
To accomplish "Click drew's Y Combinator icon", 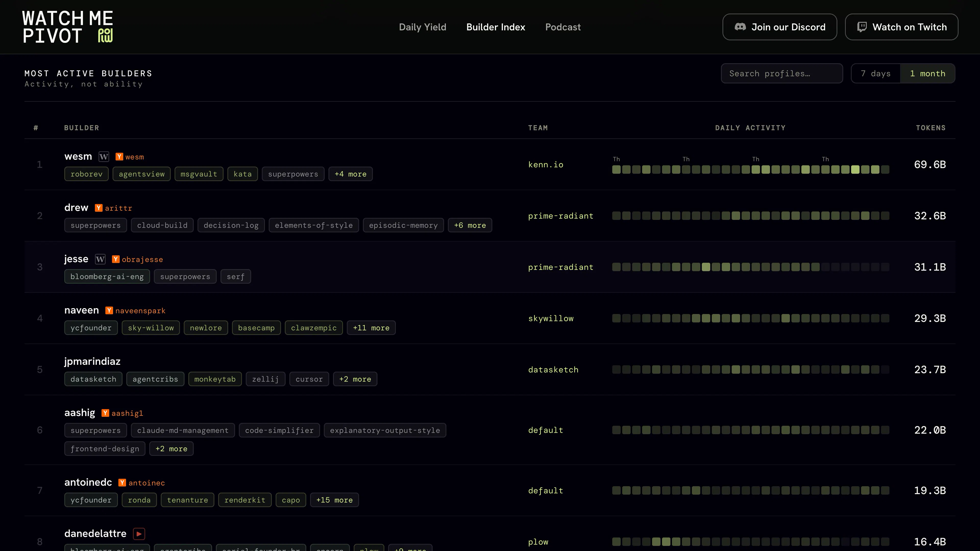I will (99, 208).
